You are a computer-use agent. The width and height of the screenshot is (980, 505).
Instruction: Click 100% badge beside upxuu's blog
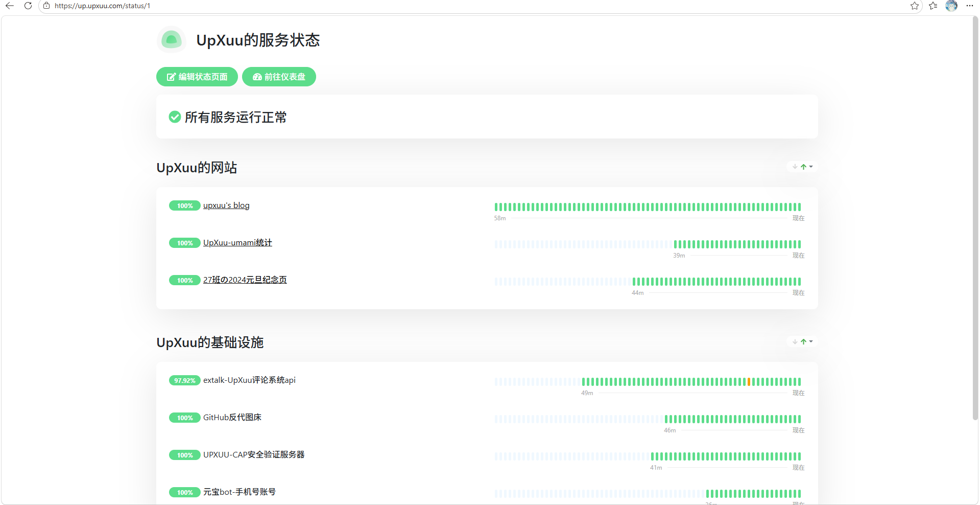(x=185, y=206)
